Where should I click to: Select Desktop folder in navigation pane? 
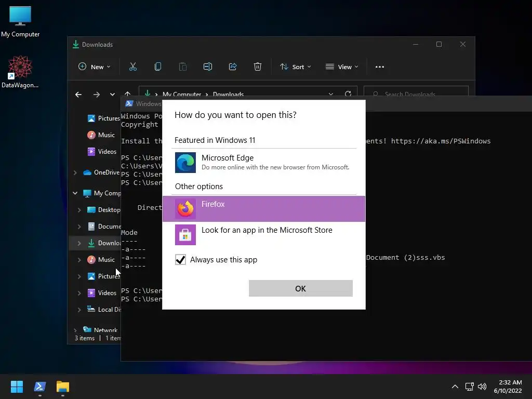[x=103, y=210]
